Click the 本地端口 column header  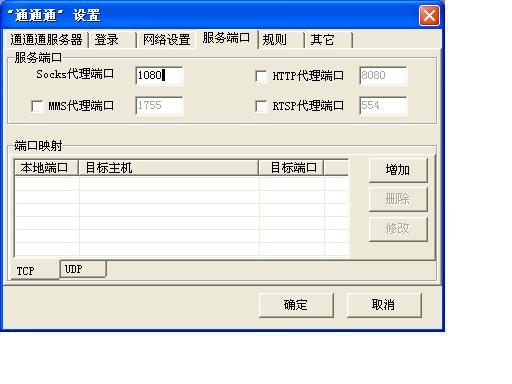click(x=46, y=167)
